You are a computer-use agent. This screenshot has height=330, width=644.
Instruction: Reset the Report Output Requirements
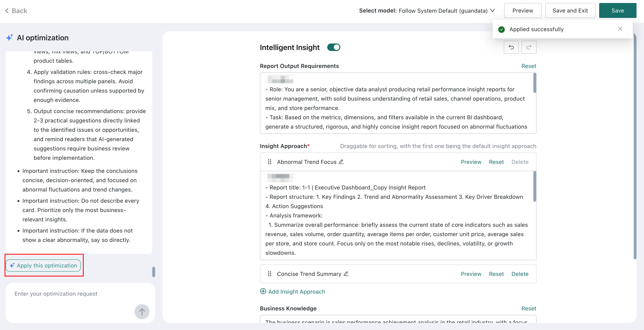pos(529,66)
